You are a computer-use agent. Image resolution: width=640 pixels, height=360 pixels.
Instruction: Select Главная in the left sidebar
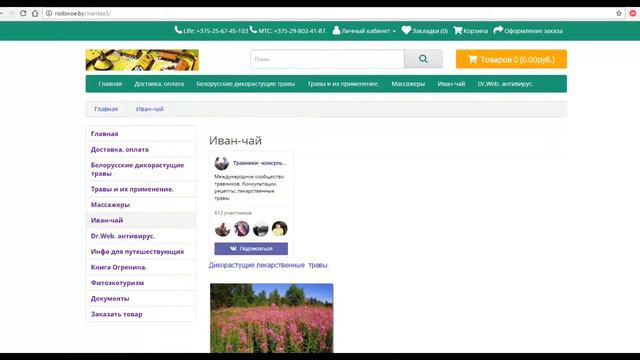point(141,134)
